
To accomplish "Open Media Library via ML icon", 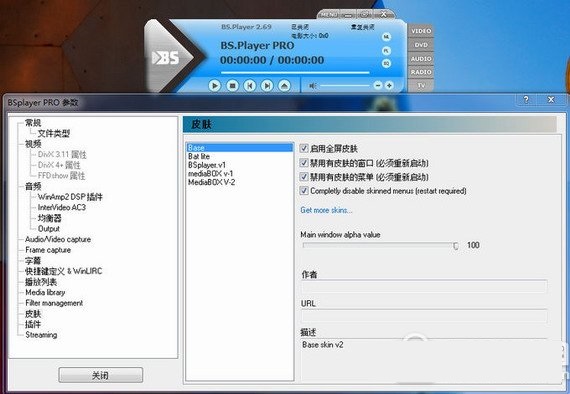I will [x=386, y=37].
